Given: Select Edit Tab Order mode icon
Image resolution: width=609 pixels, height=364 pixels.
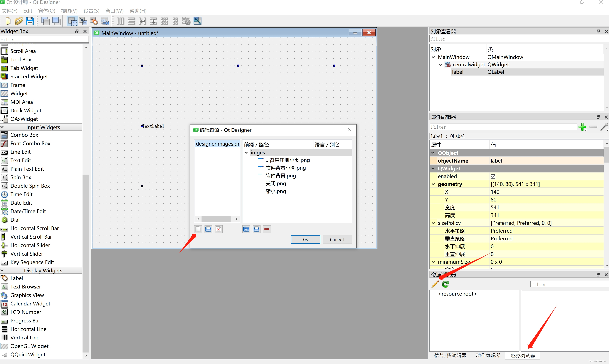Looking at the screenshot, I should [x=105, y=21].
